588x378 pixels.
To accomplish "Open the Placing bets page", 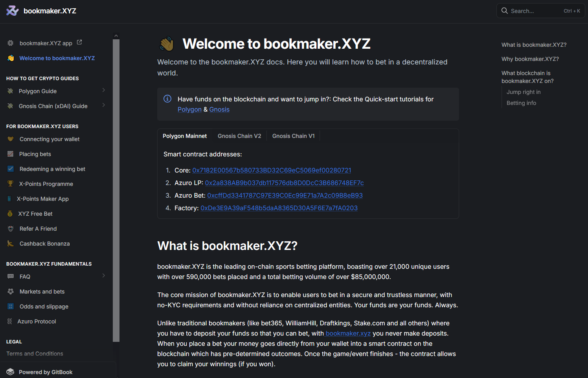I will click(x=35, y=154).
